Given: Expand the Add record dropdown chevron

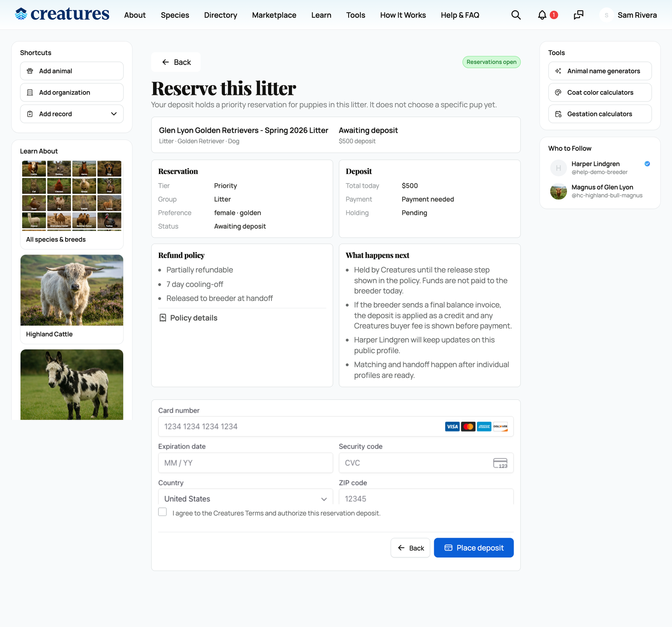Looking at the screenshot, I should point(114,114).
